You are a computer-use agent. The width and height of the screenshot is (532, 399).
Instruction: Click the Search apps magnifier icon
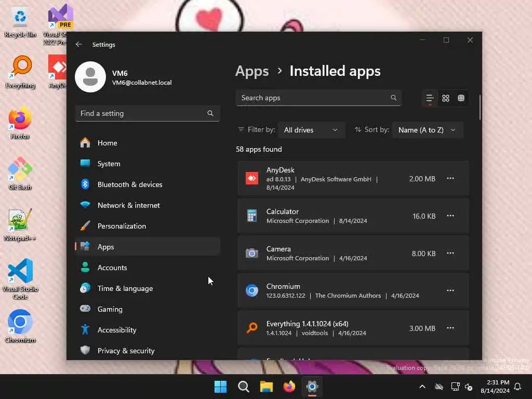point(394,98)
